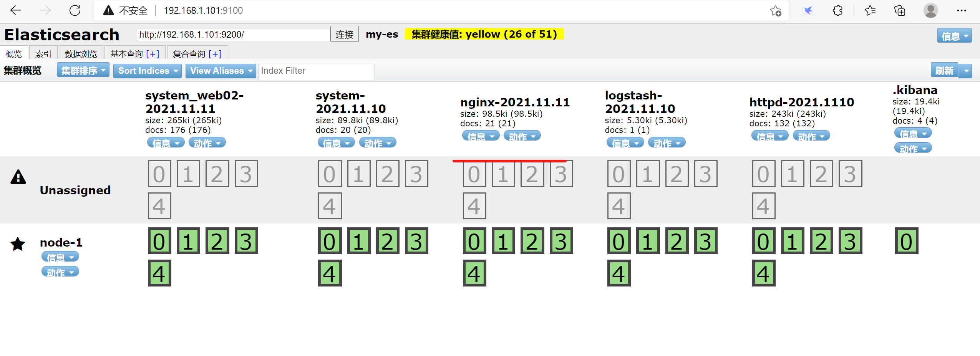This screenshot has height=356, width=980.
Task: Select node-1 shard 1 of httpd-2021.1110
Action: [793, 241]
